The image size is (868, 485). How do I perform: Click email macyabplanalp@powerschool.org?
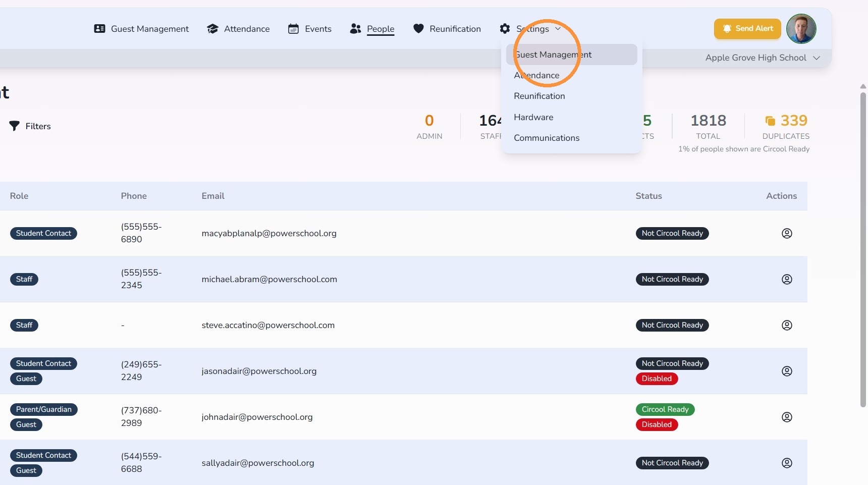pyautogui.click(x=269, y=233)
